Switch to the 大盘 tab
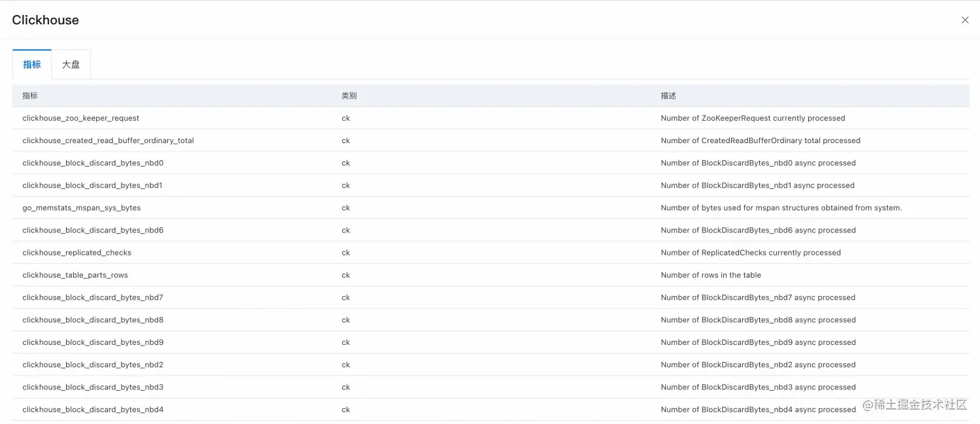Viewport: 980px width, 424px height. point(71,64)
